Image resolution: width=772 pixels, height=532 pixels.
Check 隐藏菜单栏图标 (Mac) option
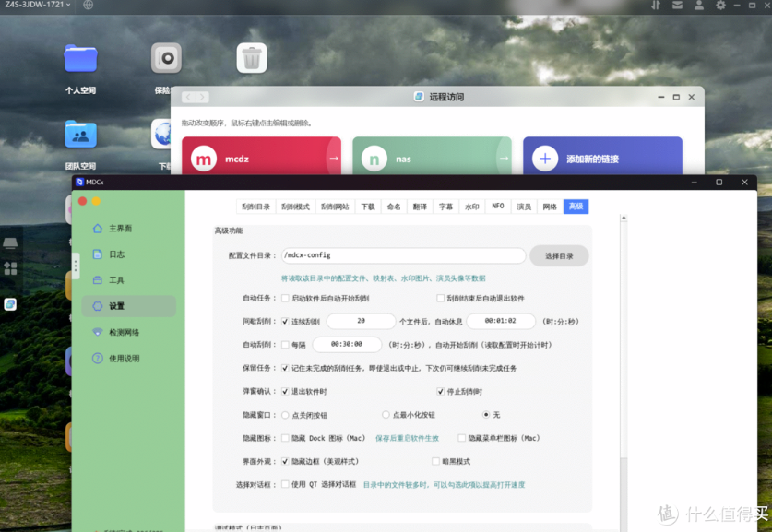click(x=462, y=438)
